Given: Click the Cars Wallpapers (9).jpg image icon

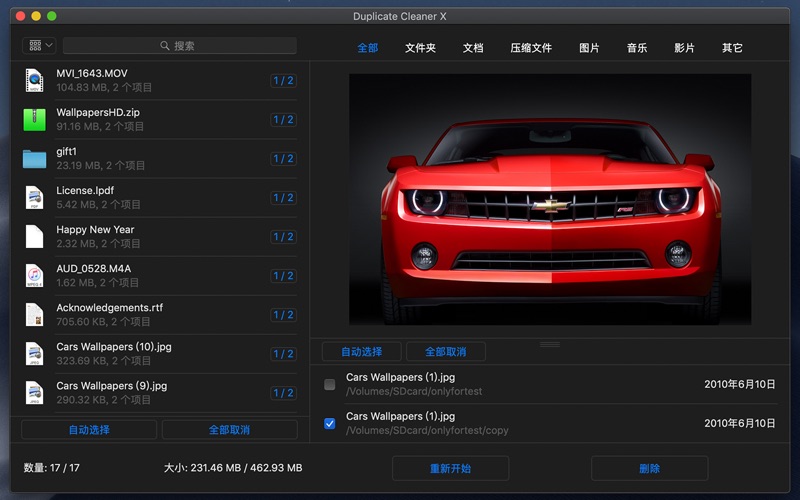Looking at the screenshot, I should click(x=34, y=393).
